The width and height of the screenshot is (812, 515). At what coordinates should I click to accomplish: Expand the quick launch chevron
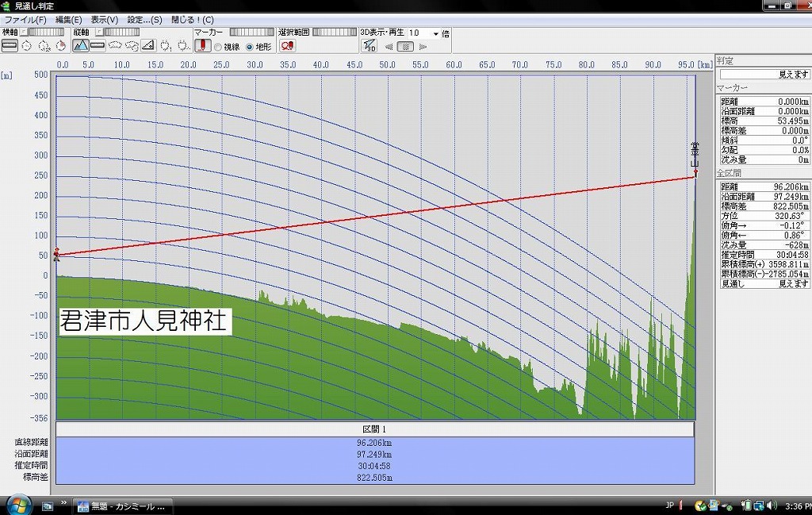click(x=64, y=502)
